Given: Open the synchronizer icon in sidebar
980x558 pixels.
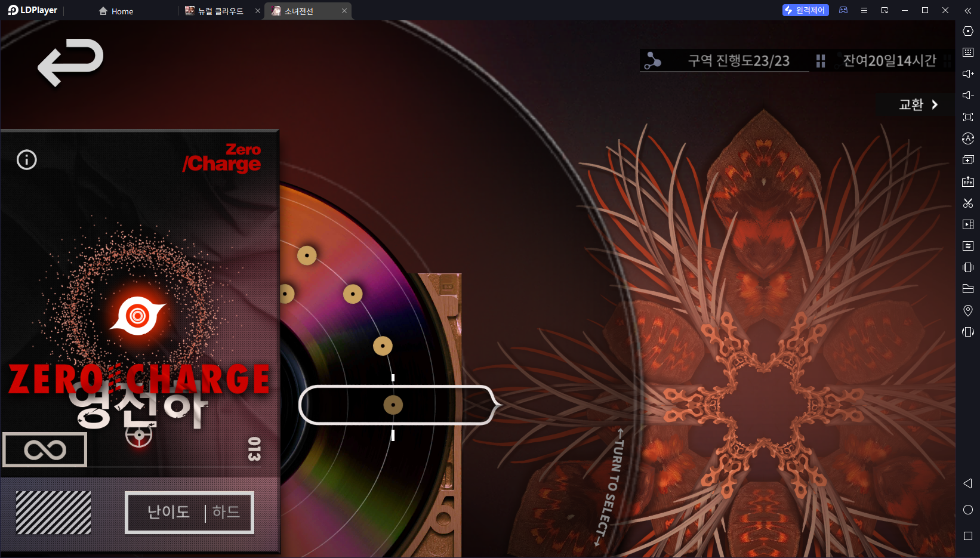Looking at the screenshot, I should coord(968,246).
